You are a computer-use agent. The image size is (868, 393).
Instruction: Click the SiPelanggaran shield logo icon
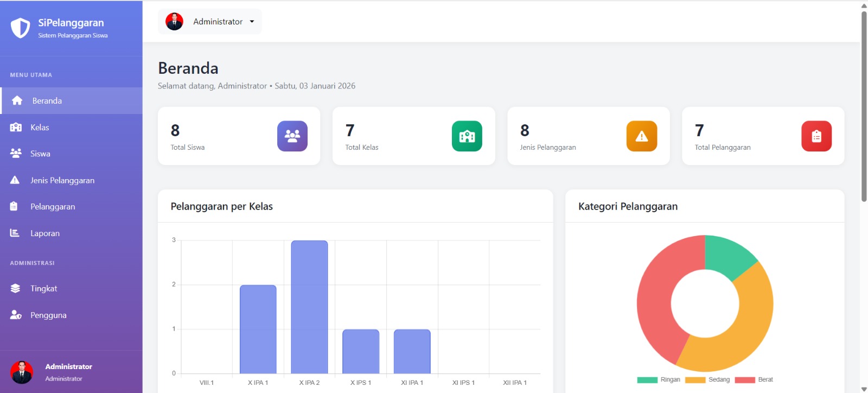pos(20,28)
